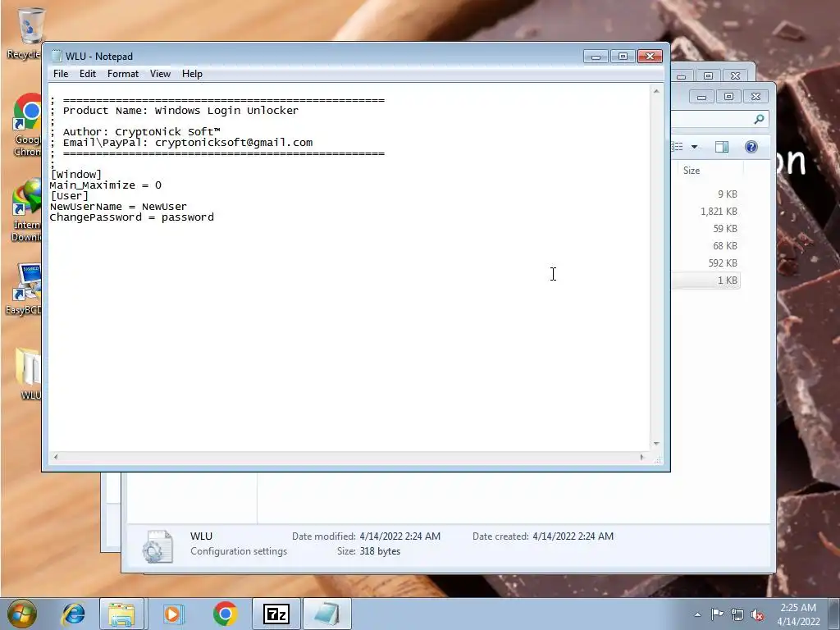The height and width of the screenshot is (630, 840).
Task: Click the Explorer search magnifier icon
Action: 759,119
